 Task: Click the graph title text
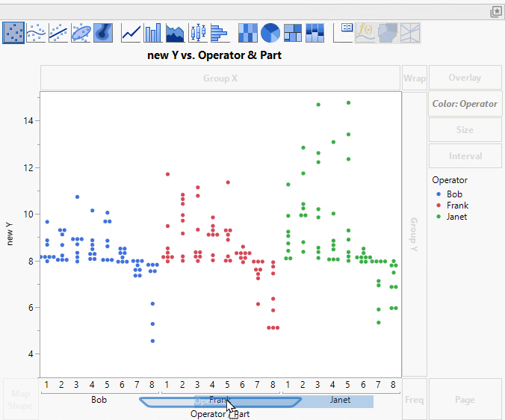[x=216, y=55]
